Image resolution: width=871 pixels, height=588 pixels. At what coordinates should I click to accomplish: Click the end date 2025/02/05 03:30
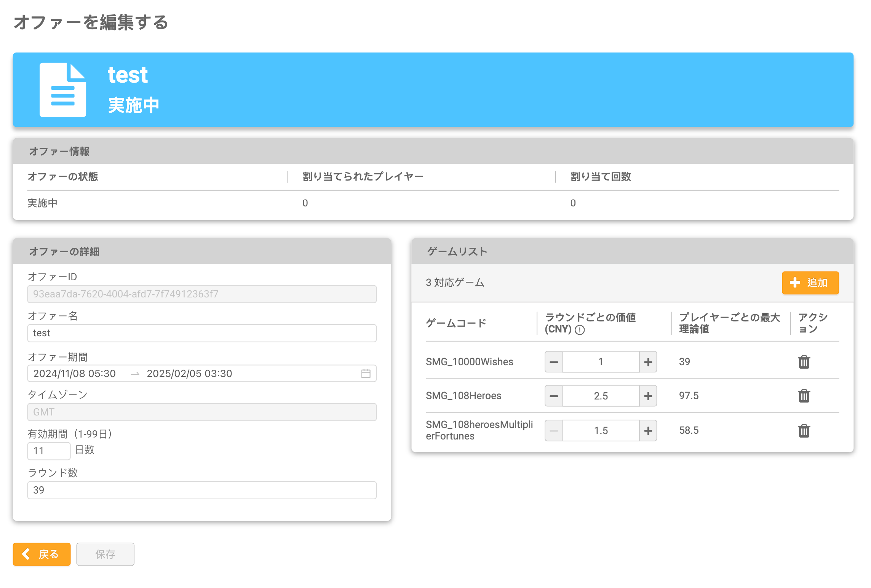(x=189, y=374)
